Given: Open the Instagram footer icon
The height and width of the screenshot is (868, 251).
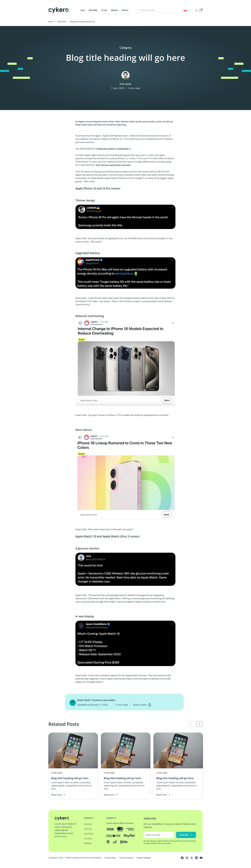Looking at the screenshot, I should tap(187, 858).
